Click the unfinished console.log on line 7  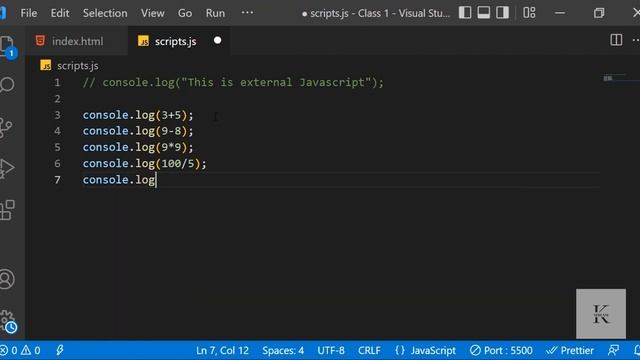tap(119, 180)
